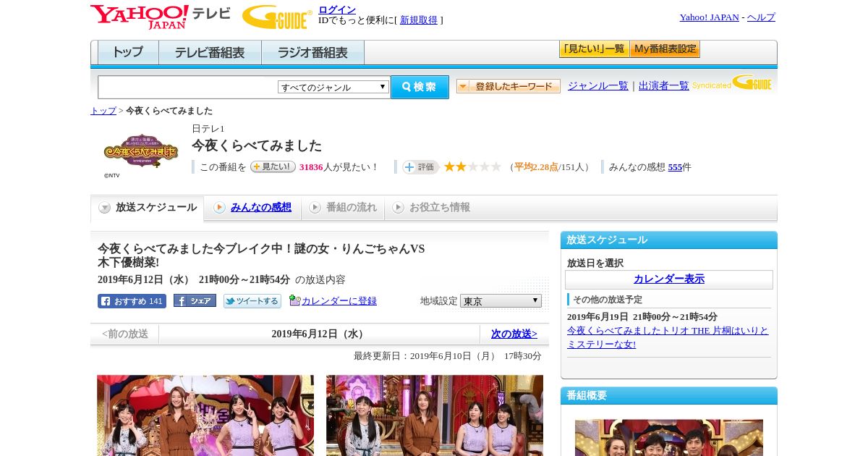Select the お役立ち情報 tab
The width and height of the screenshot is (868, 456).
(x=431, y=208)
